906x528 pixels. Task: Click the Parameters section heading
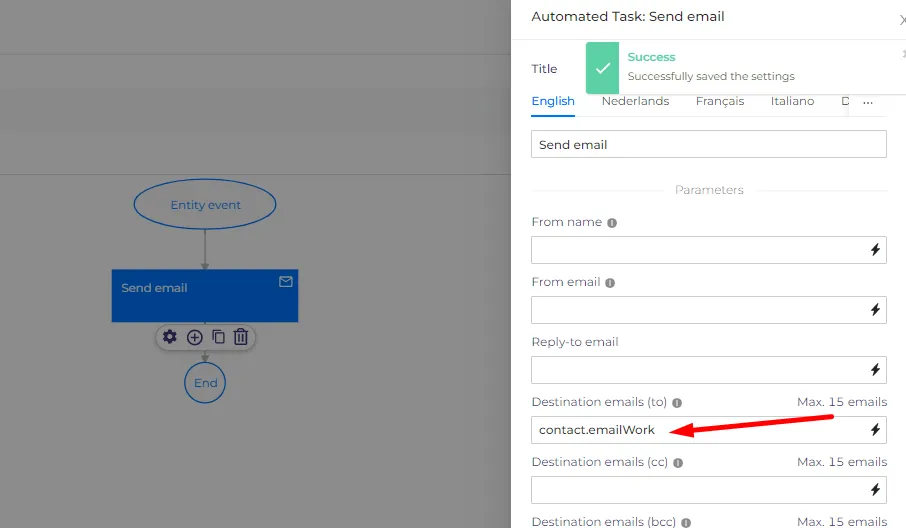point(709,190)
